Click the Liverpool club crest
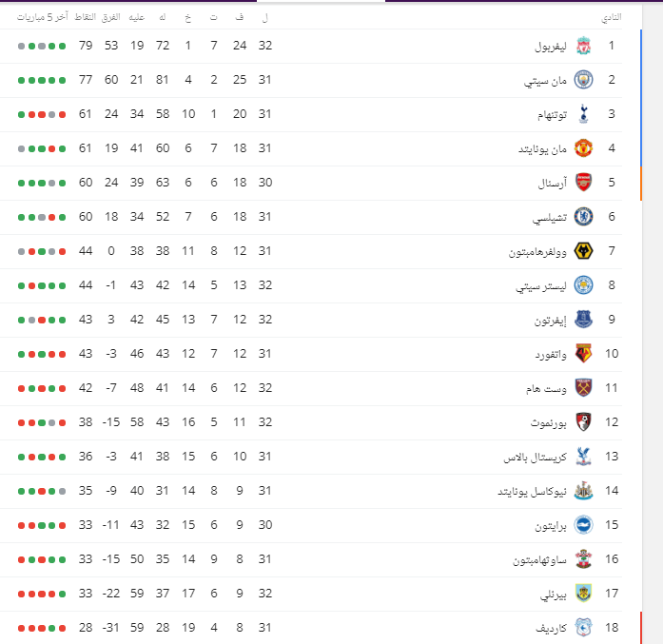This screenshot has height=644, width=663. pos(583,46)
